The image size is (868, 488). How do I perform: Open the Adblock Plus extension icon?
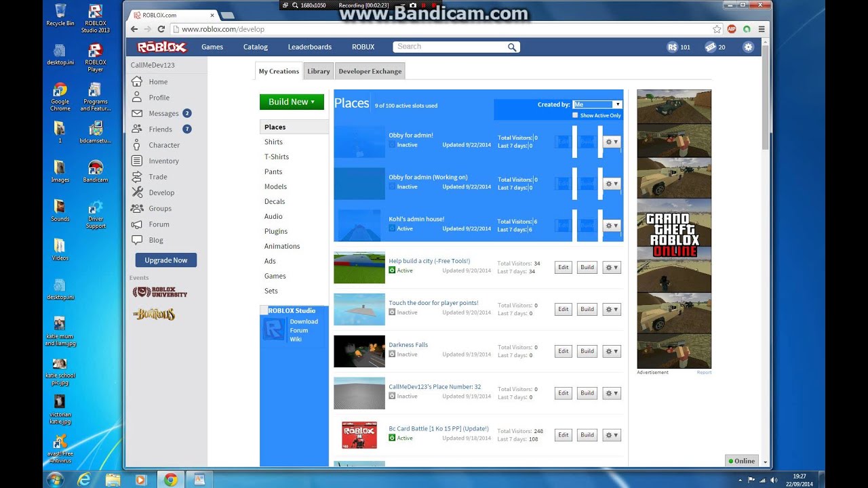[732, 29]
